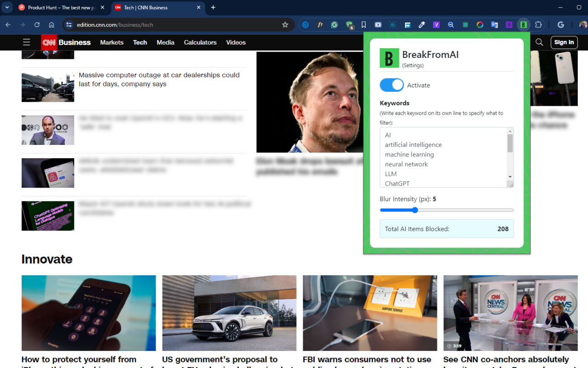This screenshot has width=588, height=368.
Task: Click the Innovate section heading
Action: coord(47,259)
